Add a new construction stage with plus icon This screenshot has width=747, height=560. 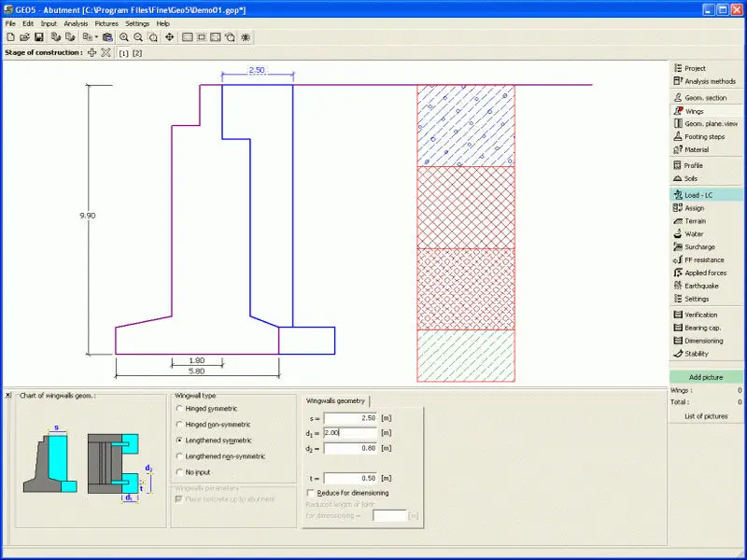pyautogui.click(x=92, y=53)
